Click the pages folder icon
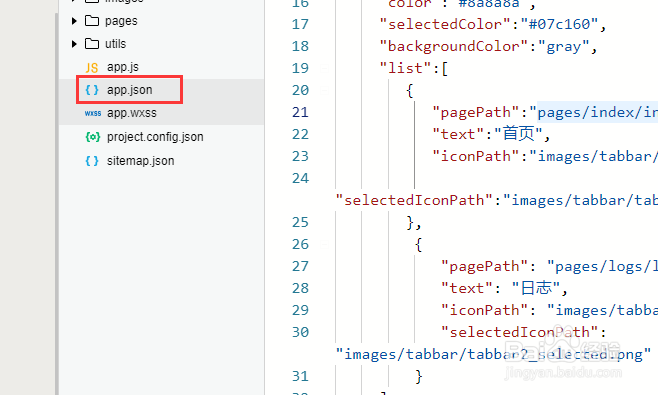This screenshot has width=658, height=395. point(92,21)
